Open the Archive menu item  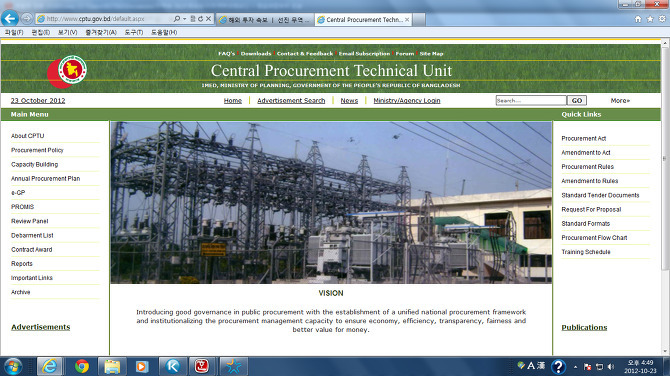(21, 292)
